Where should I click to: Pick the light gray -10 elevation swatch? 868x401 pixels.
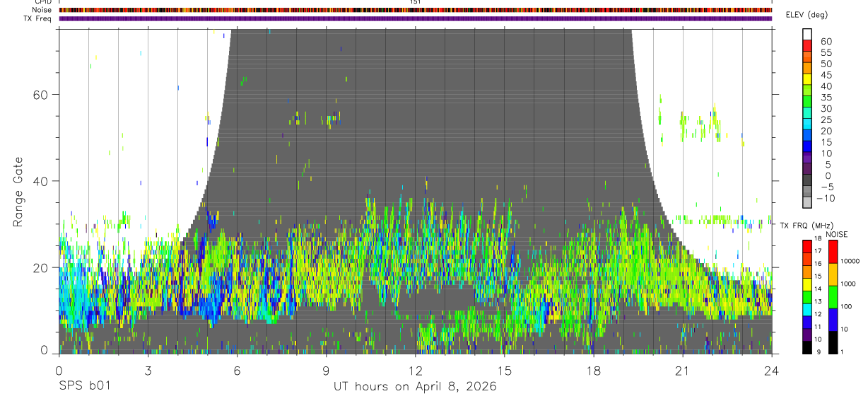tap(807, 202)
